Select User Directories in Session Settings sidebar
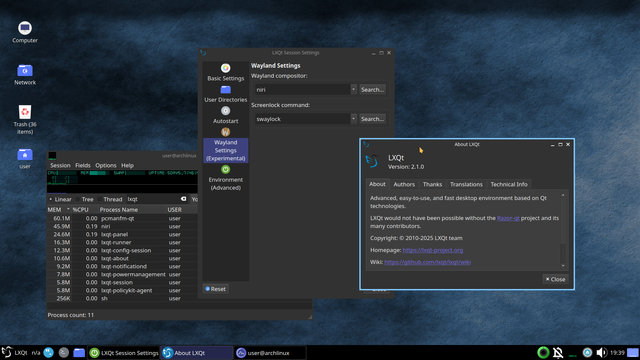Image resolution: width=640 pixels, height=360 pixels. pos(226,94)
